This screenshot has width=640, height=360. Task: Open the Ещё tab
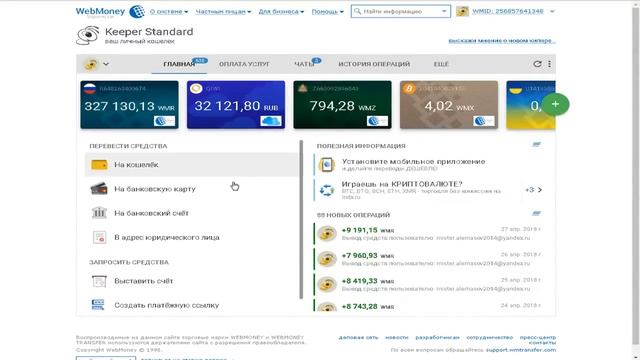tap(441, 64)
